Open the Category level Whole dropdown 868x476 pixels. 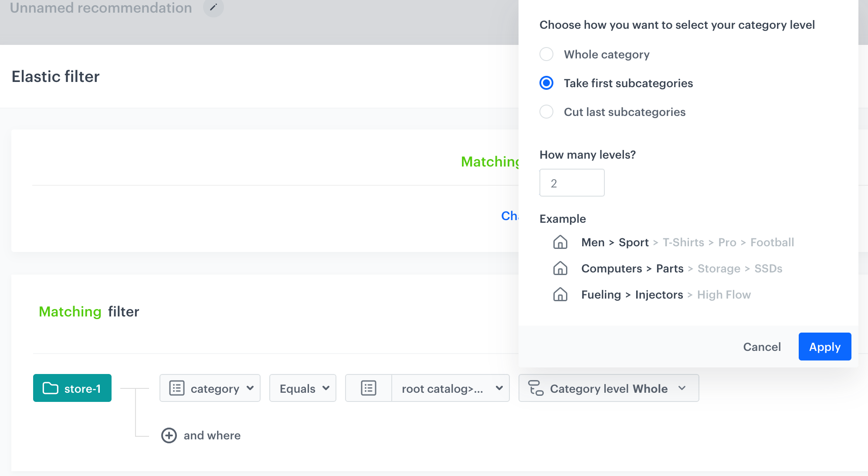click(x=682, y=388)
